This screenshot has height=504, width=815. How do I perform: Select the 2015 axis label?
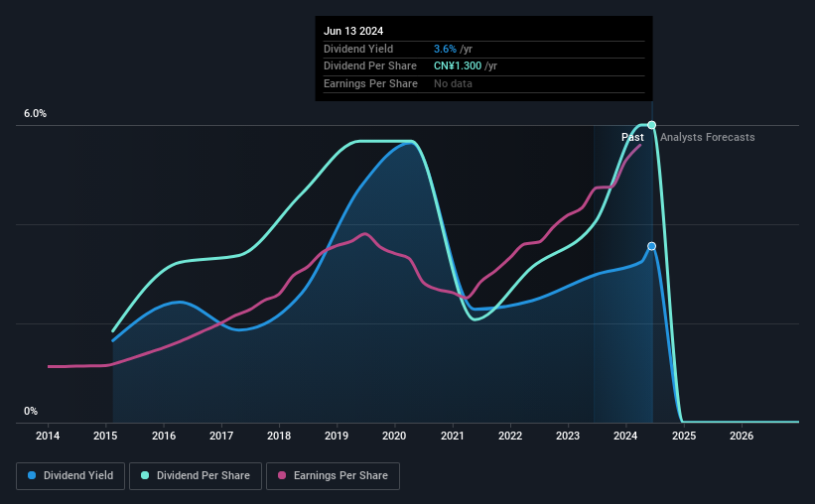click(x=105, y=436)
